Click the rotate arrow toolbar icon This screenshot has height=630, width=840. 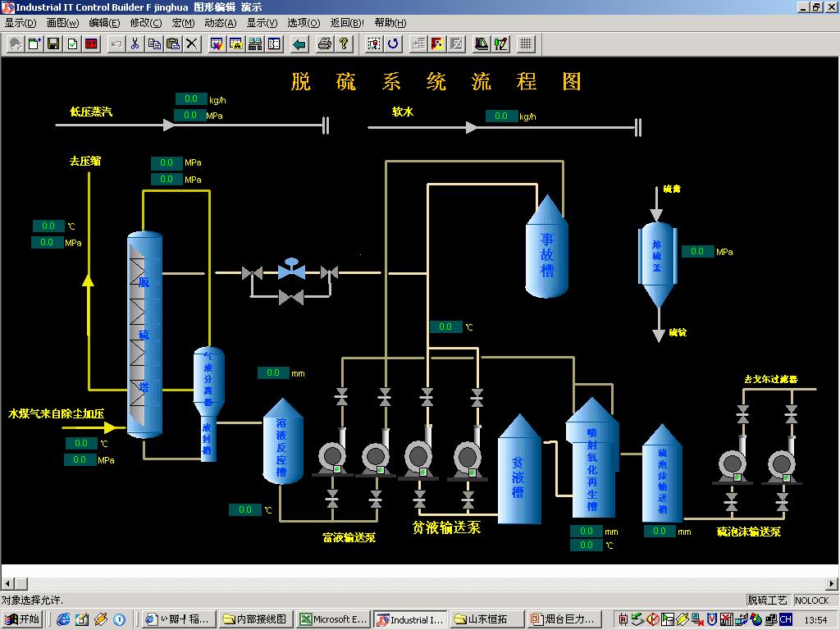pyautogui.click(x=394, y=43)
